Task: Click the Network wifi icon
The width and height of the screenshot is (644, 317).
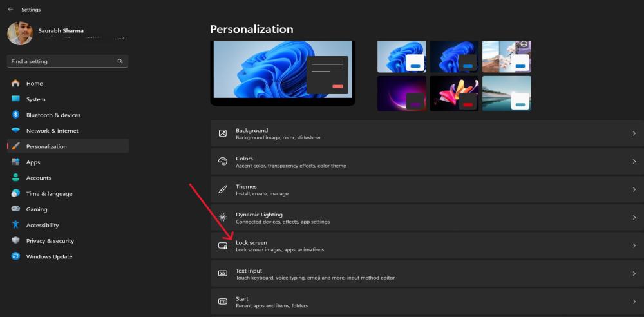Action: pyautogui.click(x=15, y=130)
